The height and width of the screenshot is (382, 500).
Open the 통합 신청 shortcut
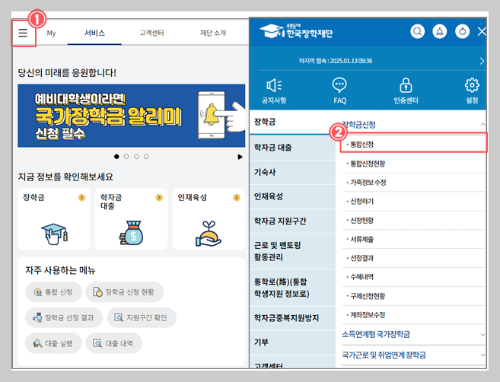pyautogui.click(x=53, y=292)
